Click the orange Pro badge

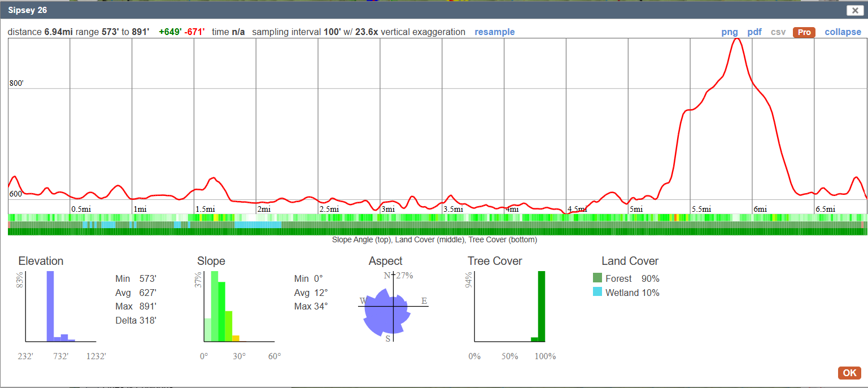tap(804, 32)
